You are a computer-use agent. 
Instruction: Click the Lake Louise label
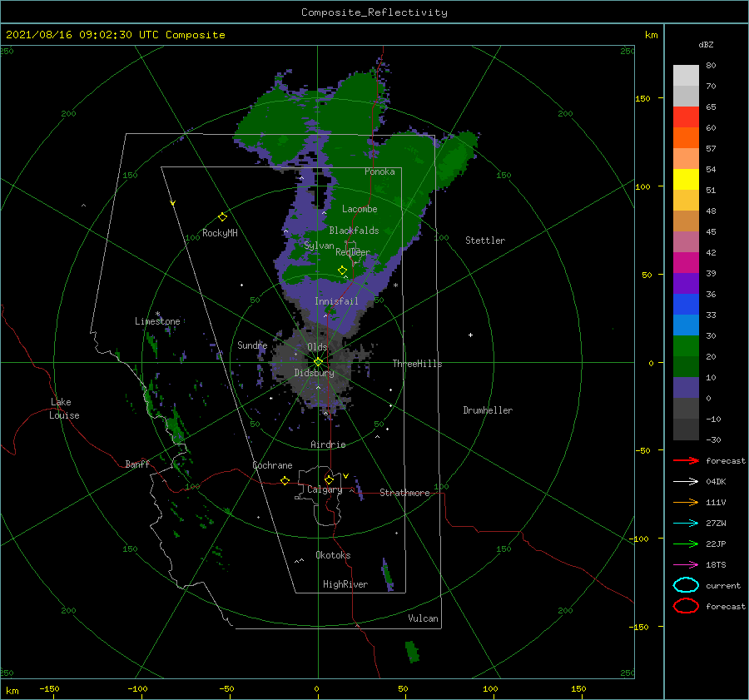64,409
